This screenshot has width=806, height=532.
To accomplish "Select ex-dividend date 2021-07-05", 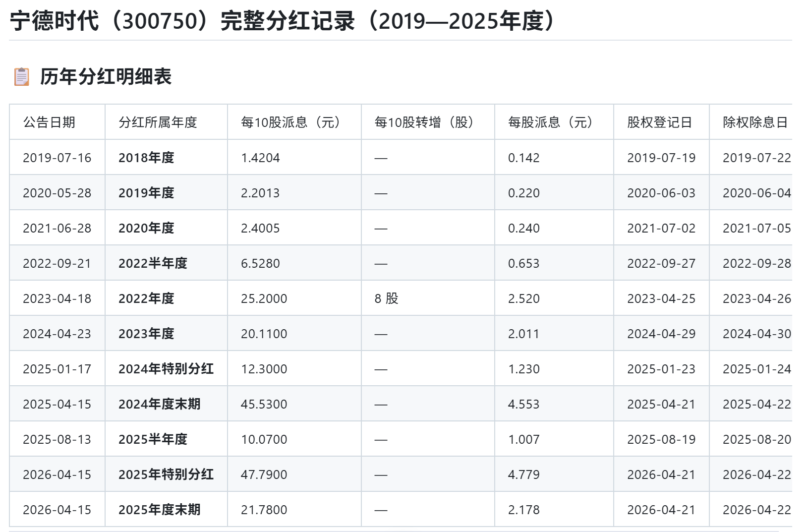I will click(x=757, y=228).
